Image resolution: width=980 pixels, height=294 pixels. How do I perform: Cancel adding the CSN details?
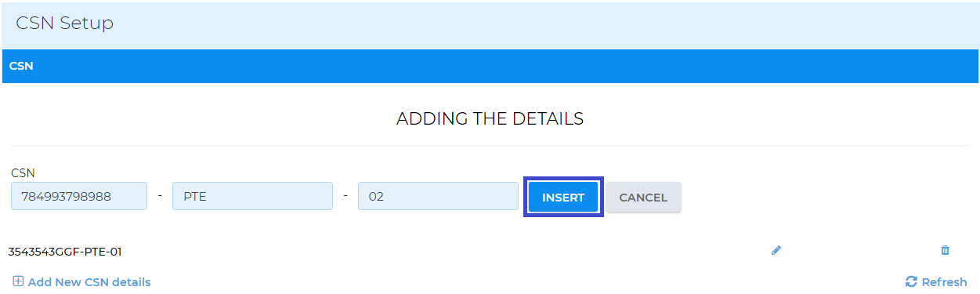coord(643,198)
